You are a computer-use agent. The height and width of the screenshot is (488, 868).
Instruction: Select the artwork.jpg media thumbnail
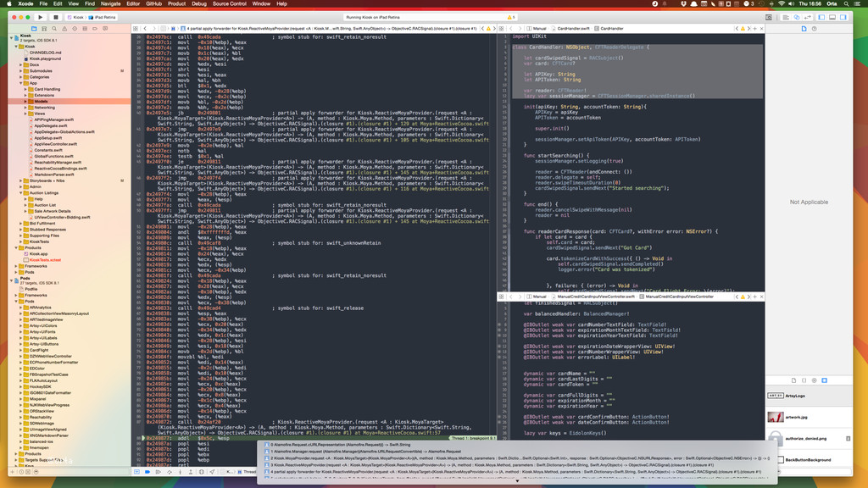[775, 417]
